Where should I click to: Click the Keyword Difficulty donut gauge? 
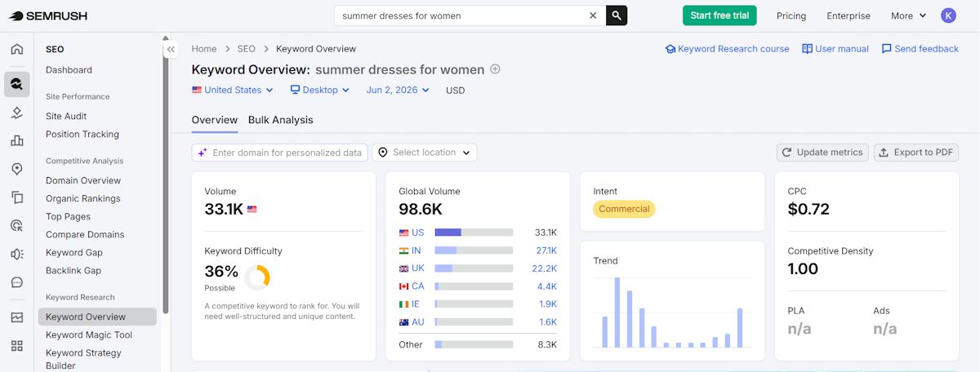click(257, 277)
